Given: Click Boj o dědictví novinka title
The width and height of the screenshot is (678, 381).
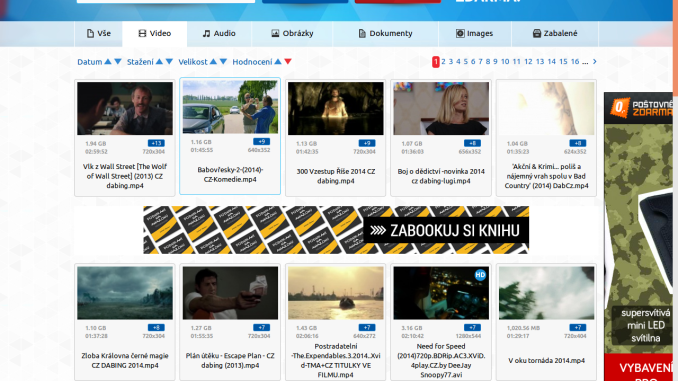Looking at the screenshot, I should click(x=441, y=176).
